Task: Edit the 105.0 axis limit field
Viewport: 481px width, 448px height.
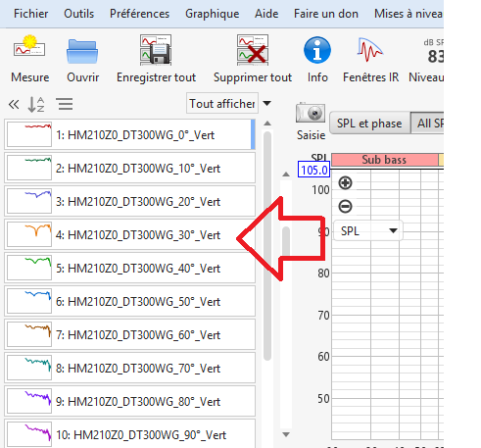Action: pos(313,170)
